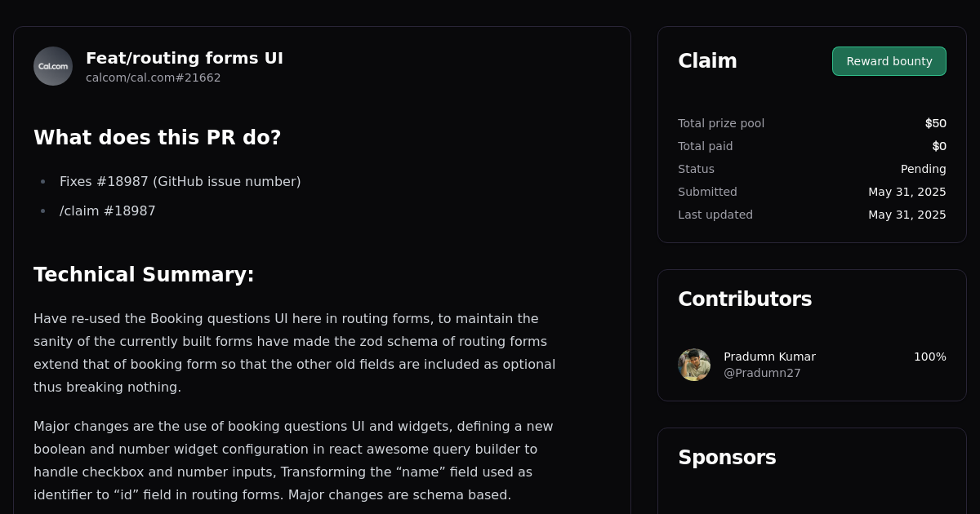Select the Submitted date May 31, 2025
The height and width of the screenshot is (514, 980).
(x=906, y=192)
